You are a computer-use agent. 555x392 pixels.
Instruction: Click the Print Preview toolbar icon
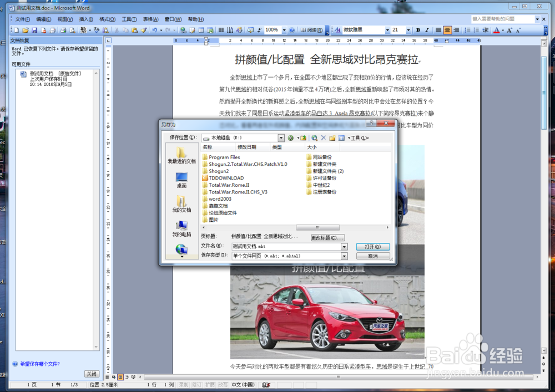click(72, 30)
